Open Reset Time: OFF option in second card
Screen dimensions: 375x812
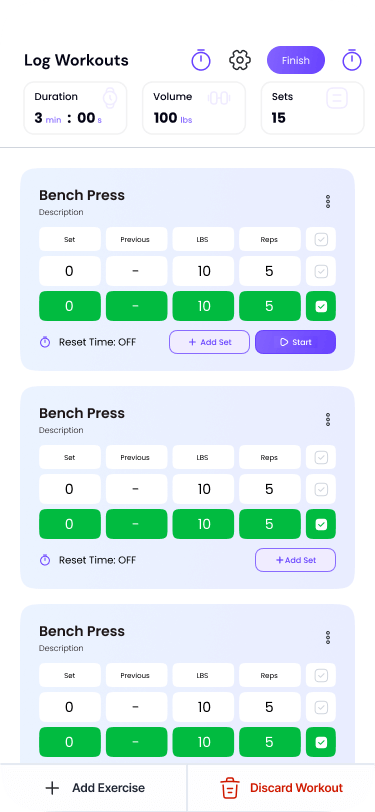pyautogui.click(x=97, y=560)
